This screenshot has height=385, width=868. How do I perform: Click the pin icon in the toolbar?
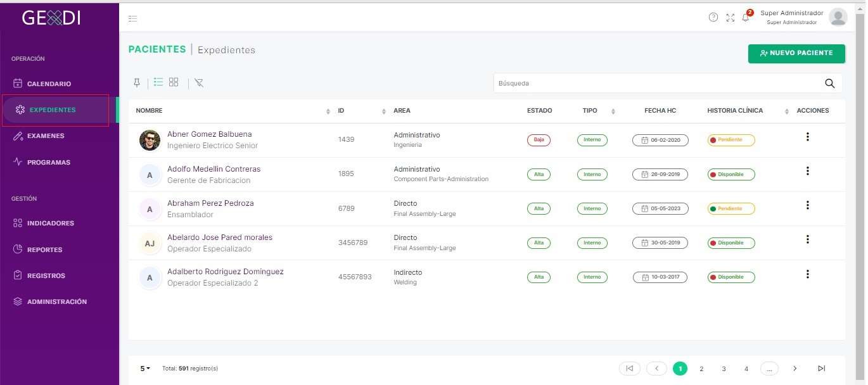pos(137,83)
